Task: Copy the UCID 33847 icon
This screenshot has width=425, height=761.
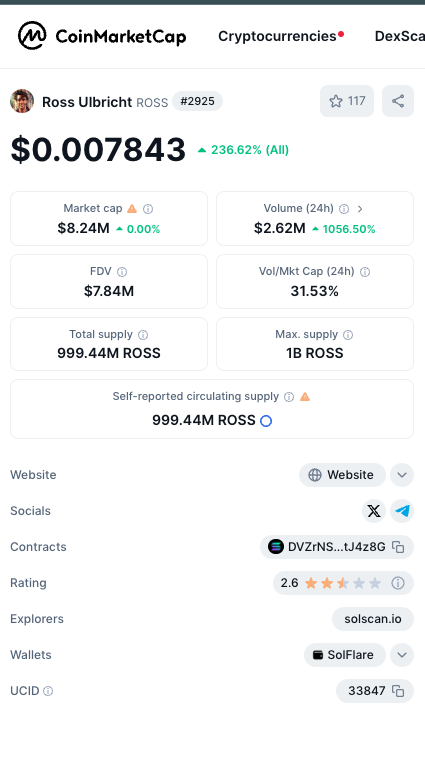Action: tap(398, 691)
